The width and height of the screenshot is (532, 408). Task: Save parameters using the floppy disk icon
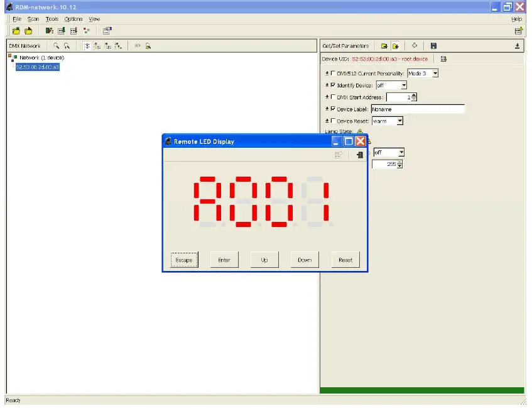click(x=434, y=45)
